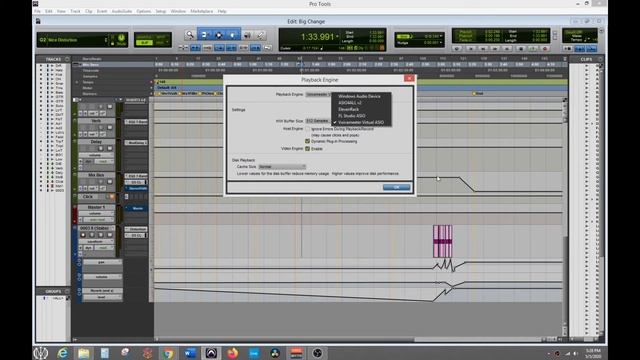Select the Scrubber speaker tool
640x360 pixels.
pyautogui.click(x=247, y=35)
